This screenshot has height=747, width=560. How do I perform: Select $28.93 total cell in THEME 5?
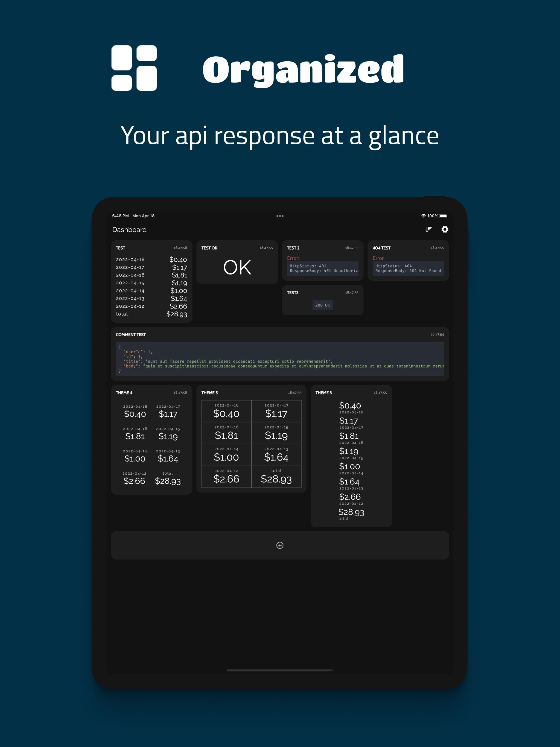[x=276, y=477]
